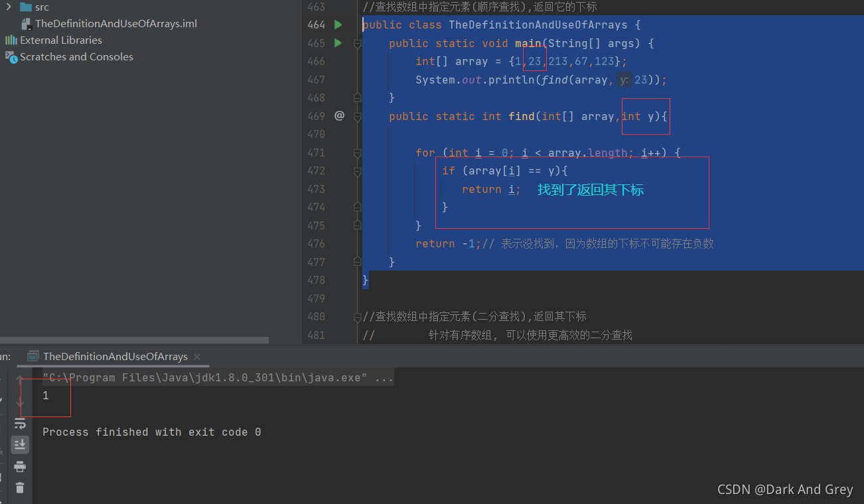Click 'return i;' on line 473
Screen dimensions: 864x504
click(492, 189)
